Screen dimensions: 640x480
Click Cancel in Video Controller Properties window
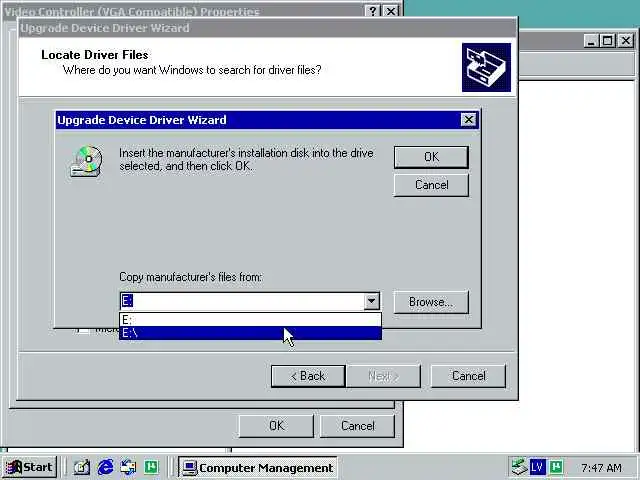point(358,426)
